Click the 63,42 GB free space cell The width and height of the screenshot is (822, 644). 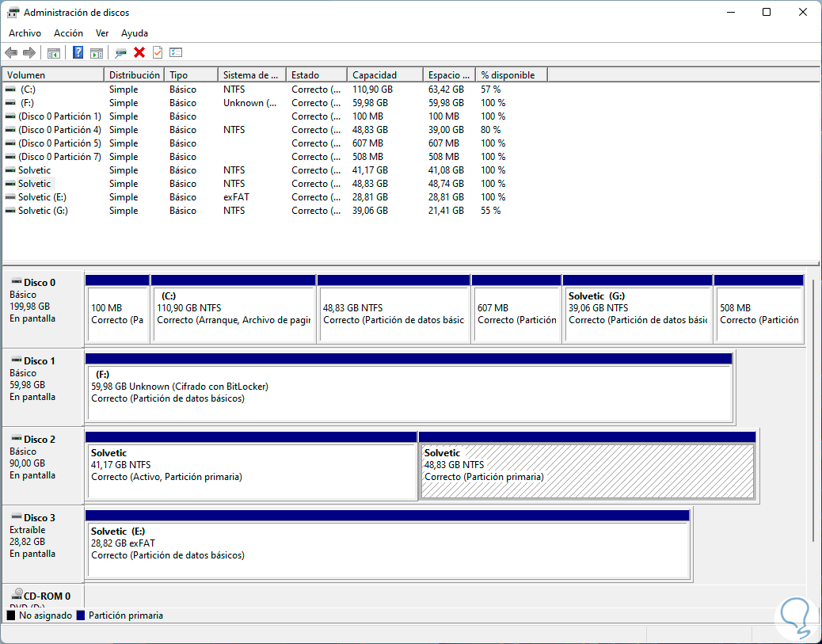(x=446, y=90)
